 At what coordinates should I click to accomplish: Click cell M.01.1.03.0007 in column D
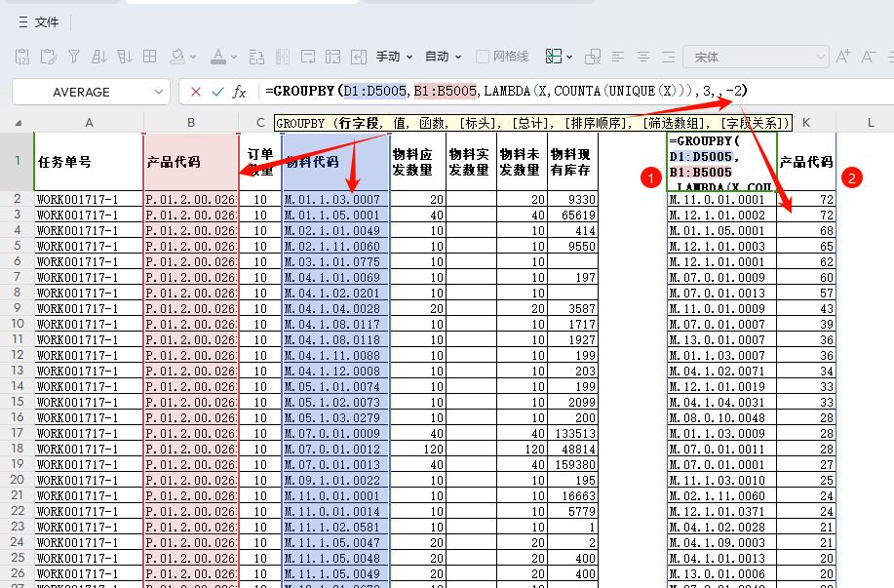tap(335, 199)
